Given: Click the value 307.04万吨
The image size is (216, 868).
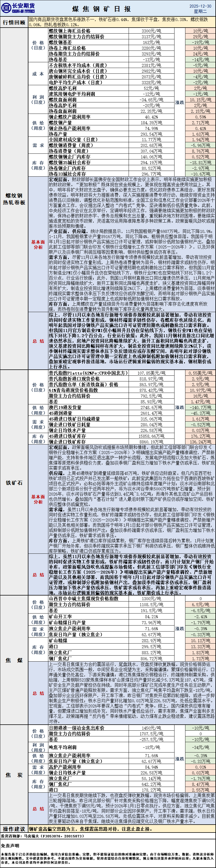Looking at the screenshot, I should [x=151, y=151].
